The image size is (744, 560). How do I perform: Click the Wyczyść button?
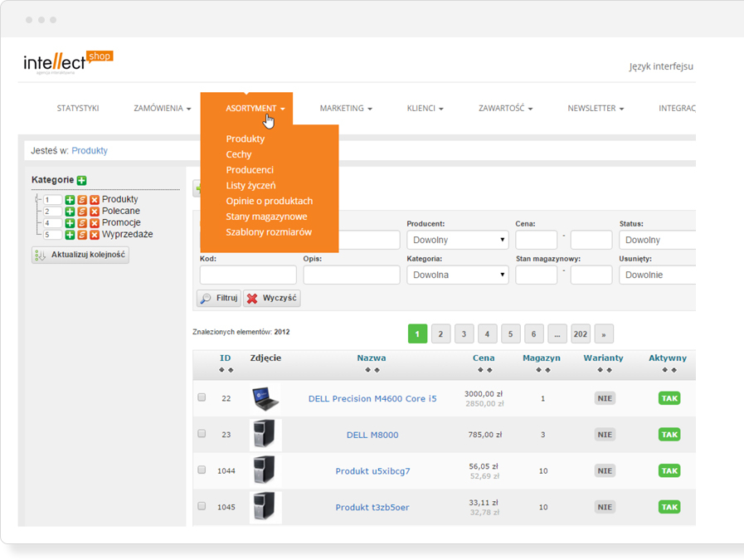pyautogui.click(x=272, y=298)
